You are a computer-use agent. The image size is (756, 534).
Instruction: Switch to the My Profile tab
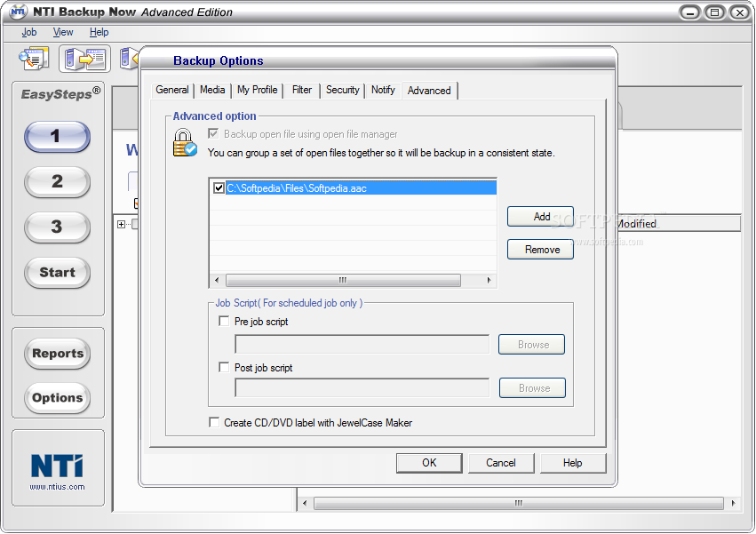(x=257, y=90)
